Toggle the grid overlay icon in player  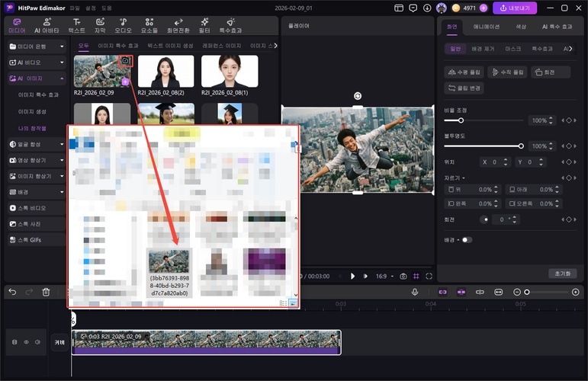[416, 276]
